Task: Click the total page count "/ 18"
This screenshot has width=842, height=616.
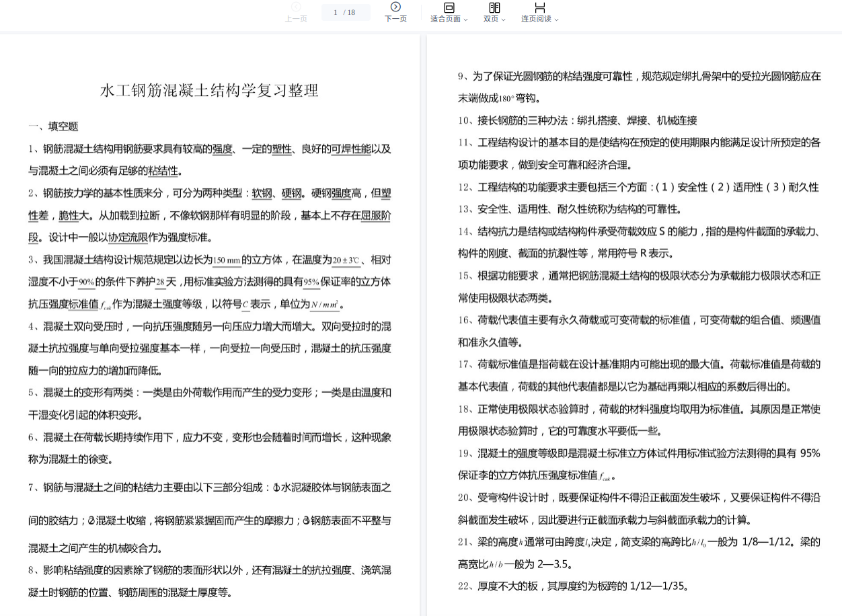Action: [x=350, y=12]
